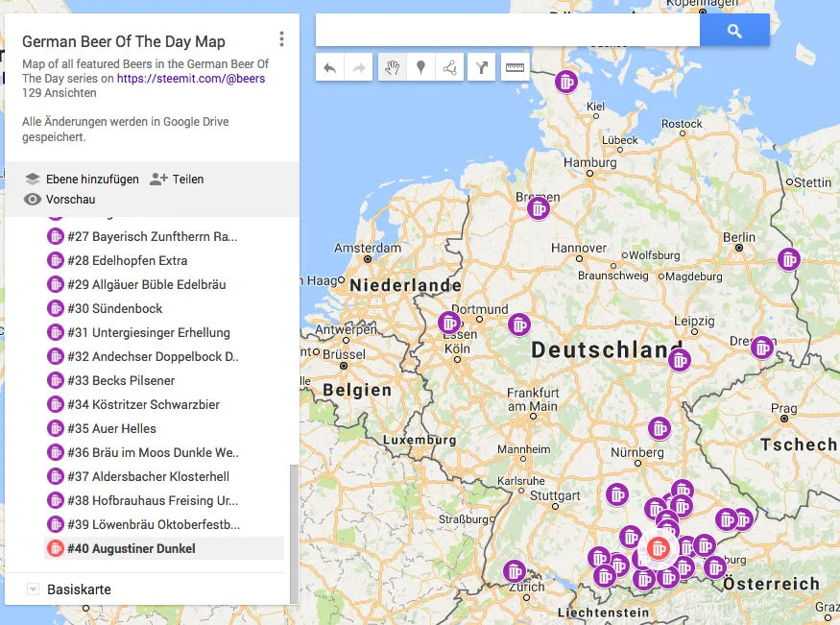Click the Basiskarte label
The height and width of the screenshot is (625, 840).
(x=80, y=589)
